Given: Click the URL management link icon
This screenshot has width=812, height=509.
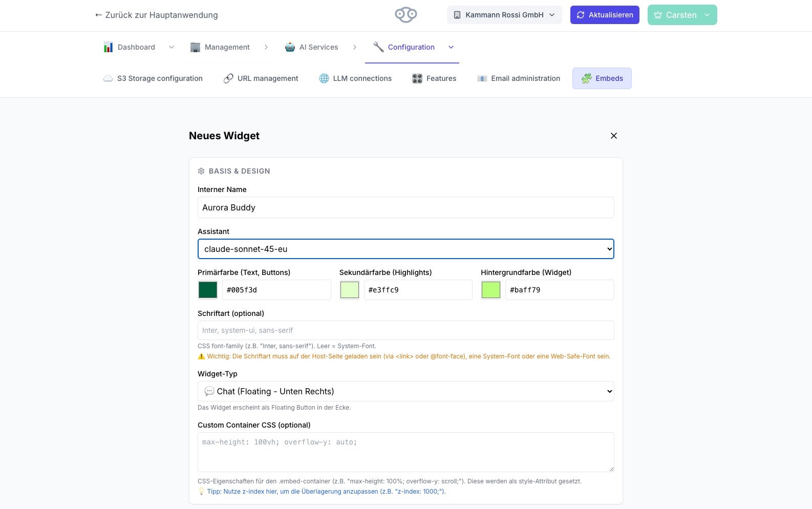Looking at the screenshot, I should point(228,78).
